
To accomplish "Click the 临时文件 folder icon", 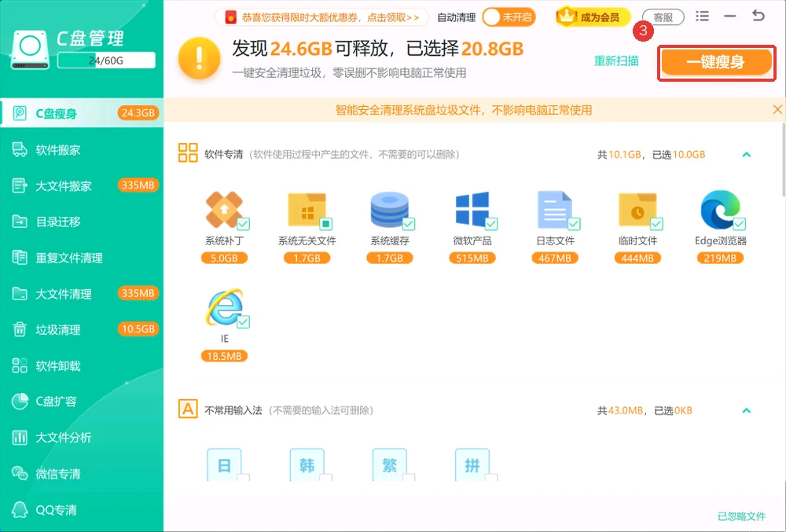I will tap(637, 210).
